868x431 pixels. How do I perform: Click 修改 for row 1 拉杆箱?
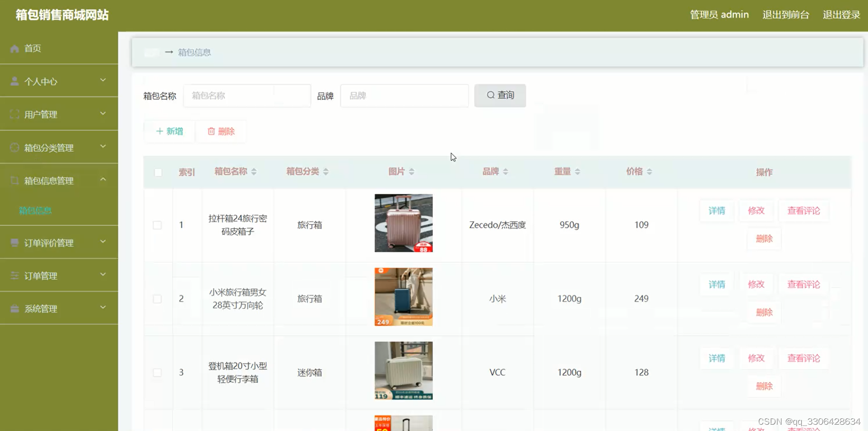coord(756,211)
